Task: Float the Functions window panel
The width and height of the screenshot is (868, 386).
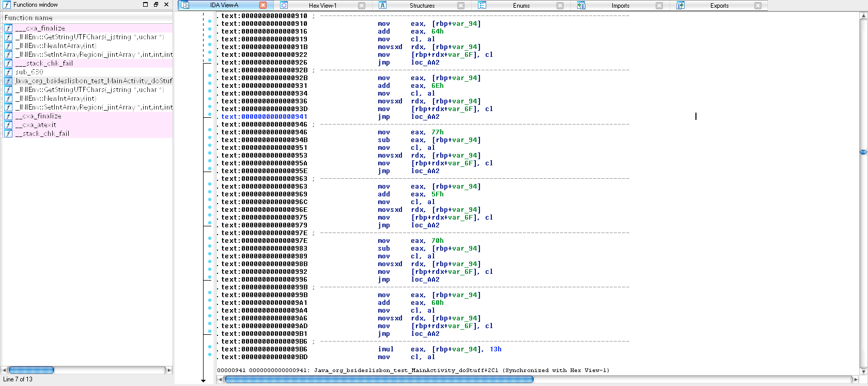Action: (156, 5)
